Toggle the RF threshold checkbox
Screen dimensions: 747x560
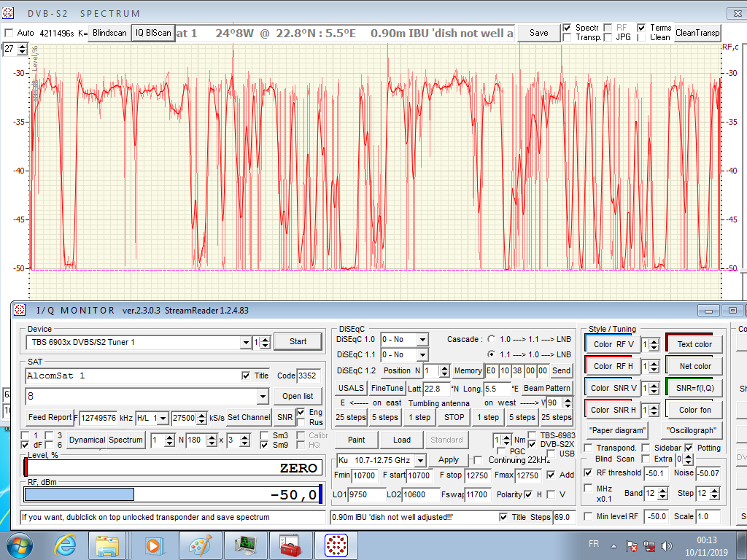[589, 472]
